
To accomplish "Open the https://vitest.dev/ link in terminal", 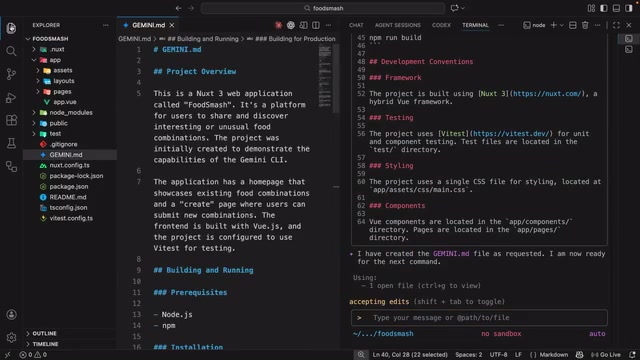I will (x=511, y=134).
